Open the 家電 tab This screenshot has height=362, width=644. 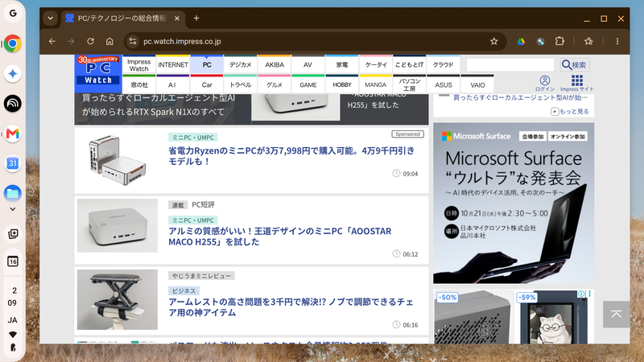coord(341,64)
